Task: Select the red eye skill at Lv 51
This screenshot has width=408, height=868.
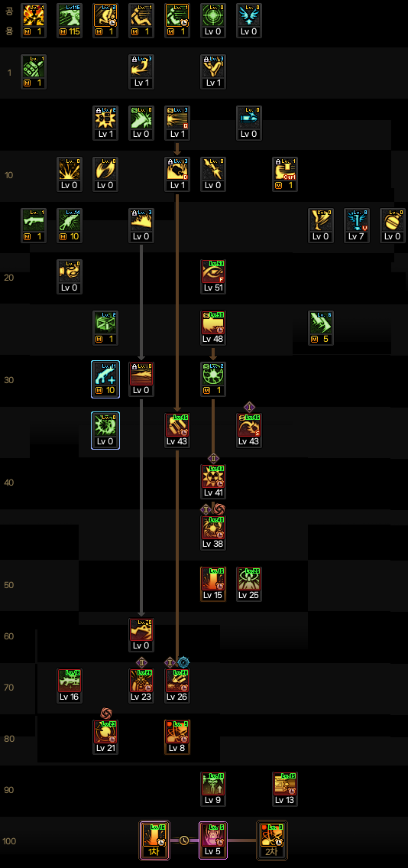Action: click(213, 276)
